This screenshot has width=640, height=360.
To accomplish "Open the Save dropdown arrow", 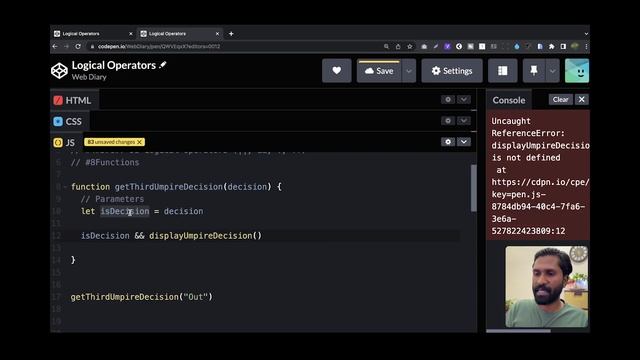I will (x=409, y=71).
